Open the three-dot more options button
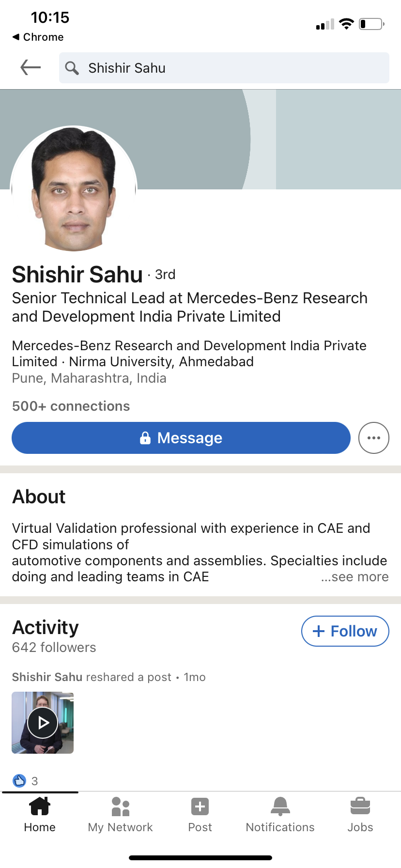 [373, 438]
